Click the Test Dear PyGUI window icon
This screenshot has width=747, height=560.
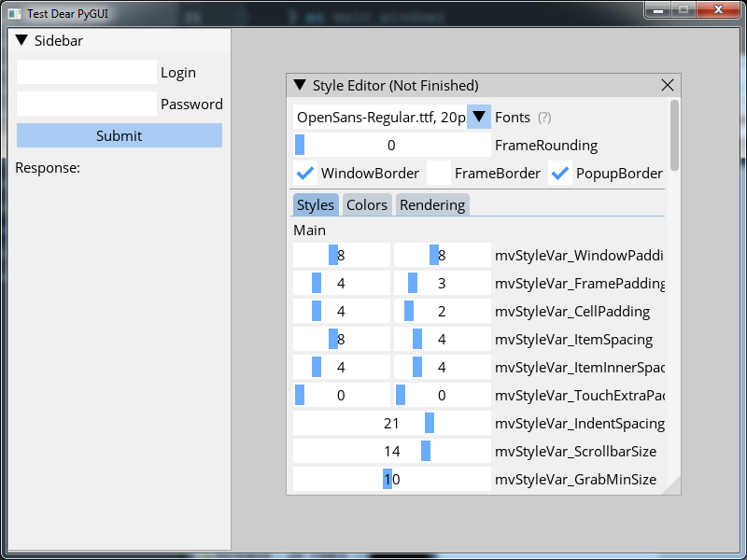(14, 14)
